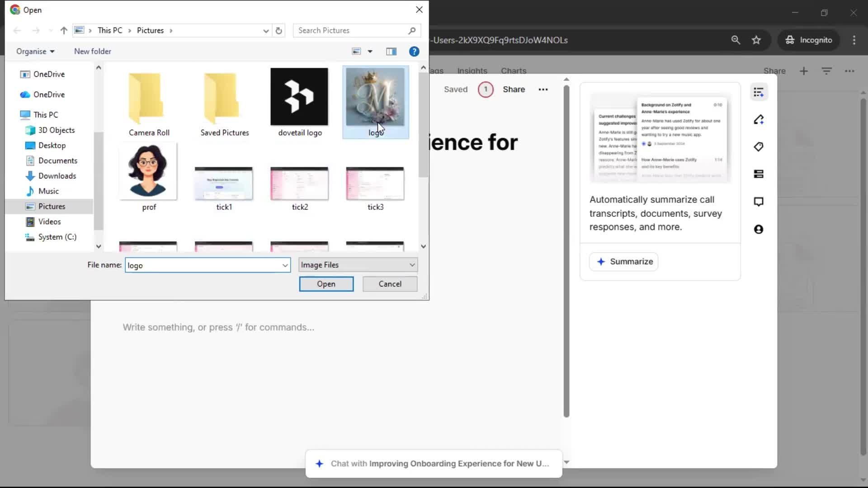The height and width of the screenshot is (488, 868).
Task: Click the tag icon in right sidebar
Action: pyautogui.click(x=759, y=146)
